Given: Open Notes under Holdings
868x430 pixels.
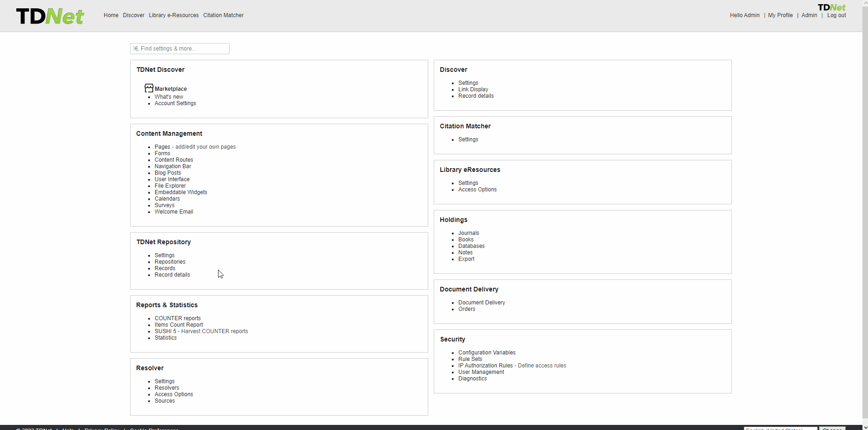Looking at the screenshot, I should [466, 253].
